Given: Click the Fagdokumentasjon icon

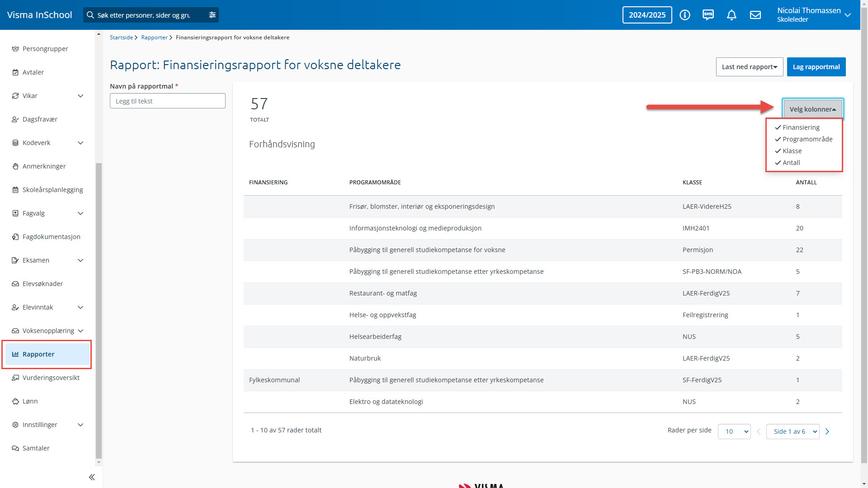Looking at the screenshot, I should point(15,237).
